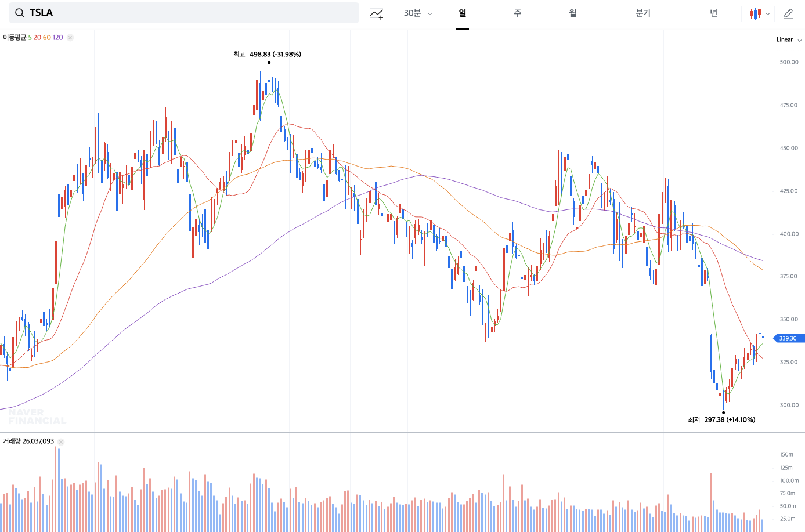
Task: Open the add indicator chart icon
Action: tap(377, 13)
